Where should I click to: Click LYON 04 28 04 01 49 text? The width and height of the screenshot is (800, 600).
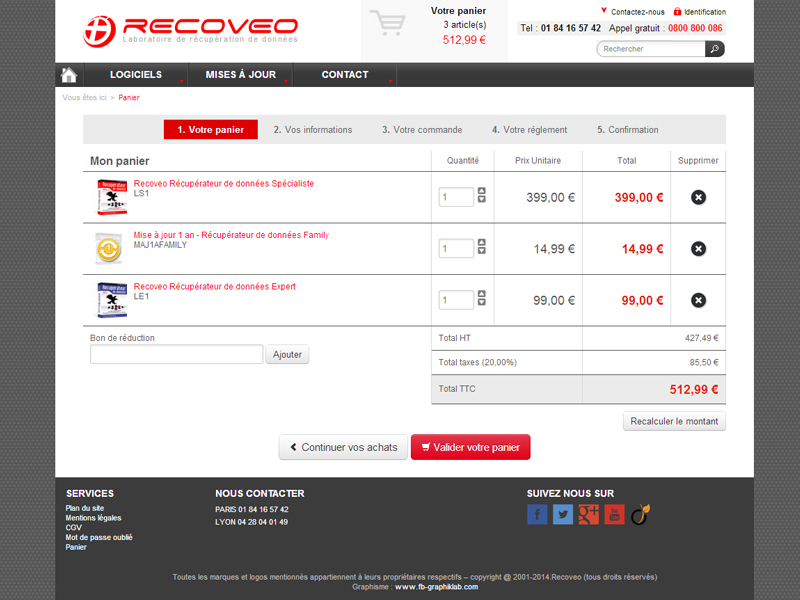click(x=252, y=522)
